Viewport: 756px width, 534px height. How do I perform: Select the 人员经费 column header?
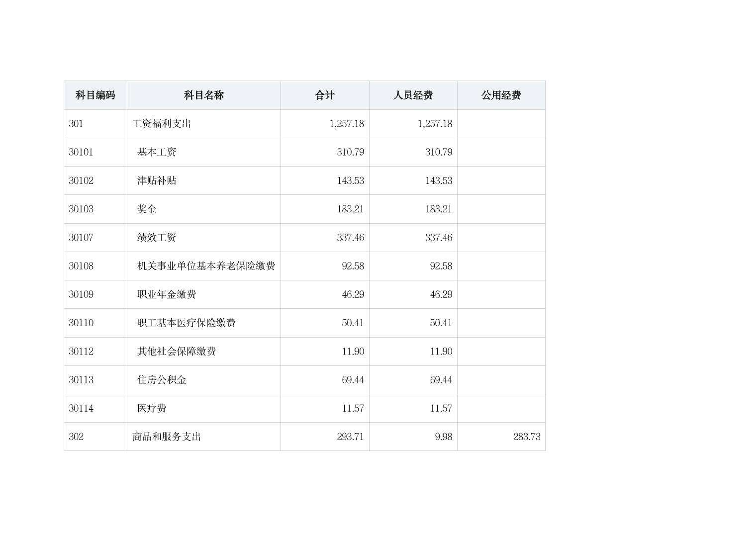413,95
